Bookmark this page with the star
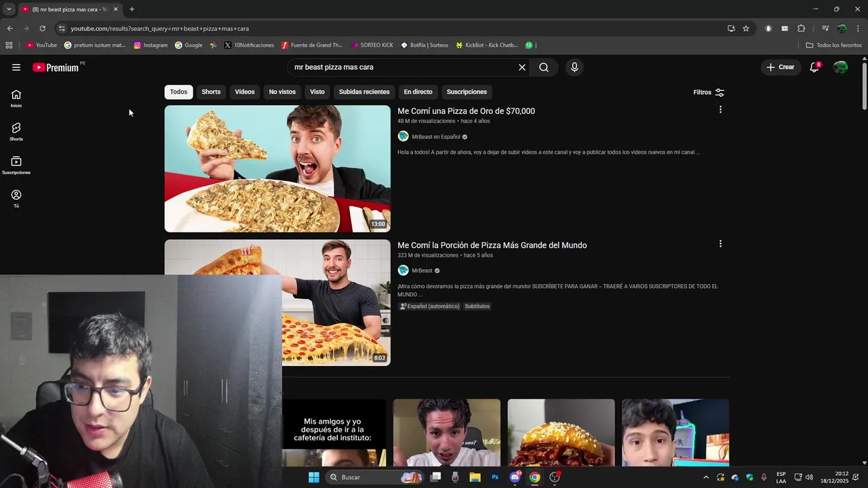 tap(746, 28)
